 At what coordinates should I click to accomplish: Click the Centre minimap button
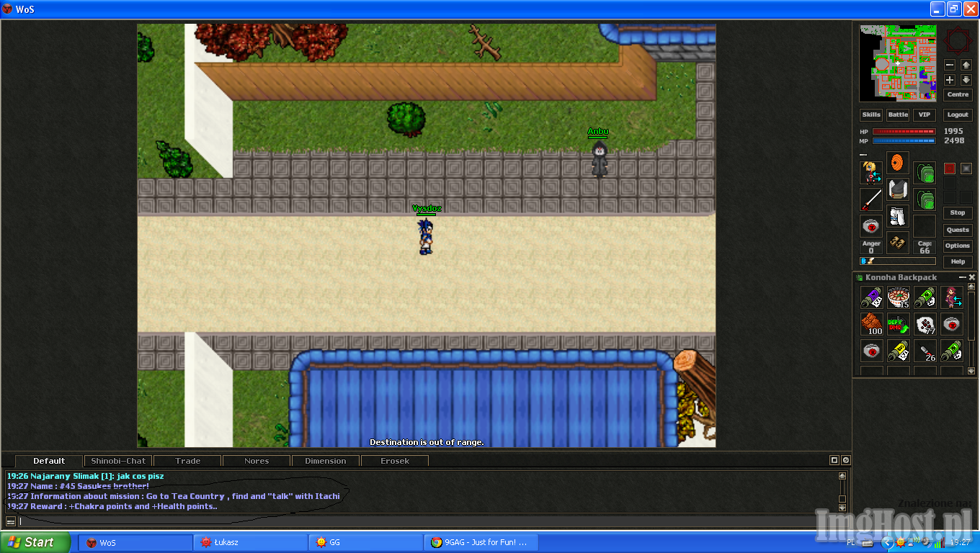coord(958,94)
